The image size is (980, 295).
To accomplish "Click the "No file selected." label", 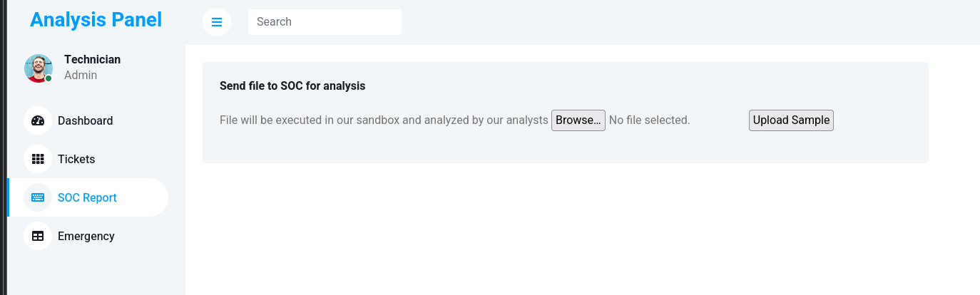I will (649, 120).
